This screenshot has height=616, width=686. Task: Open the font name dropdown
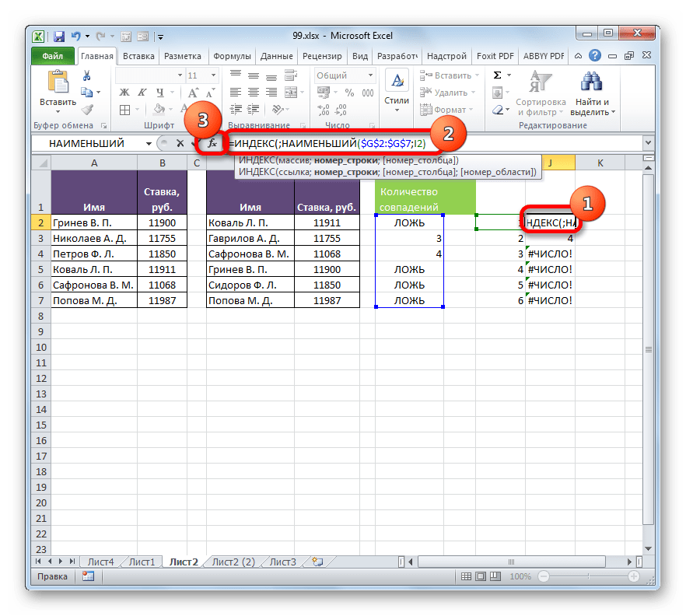180,75
